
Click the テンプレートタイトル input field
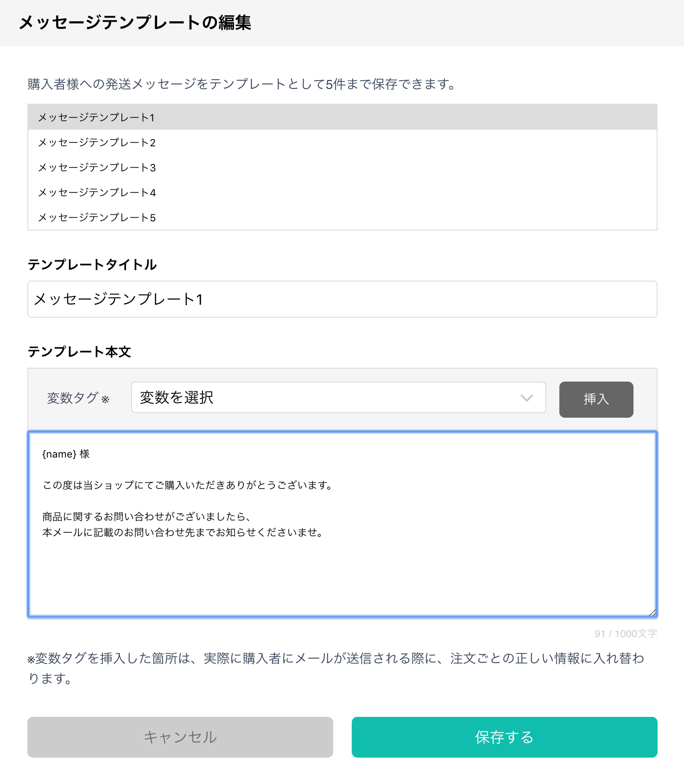(x=342, y=299)
